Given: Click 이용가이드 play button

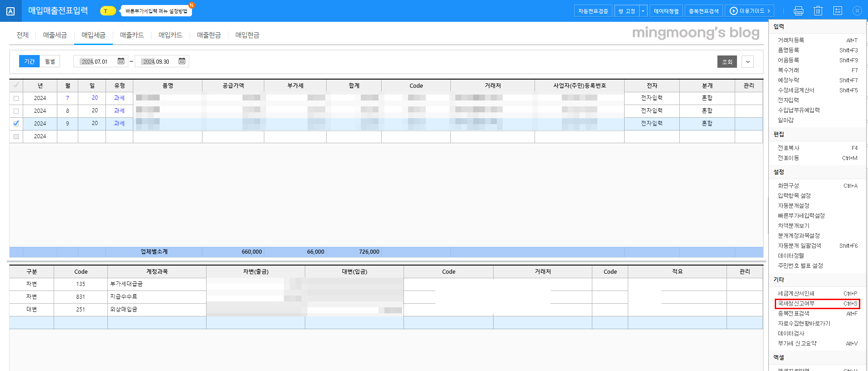Looking at the screenshot, I should point(750,11).
